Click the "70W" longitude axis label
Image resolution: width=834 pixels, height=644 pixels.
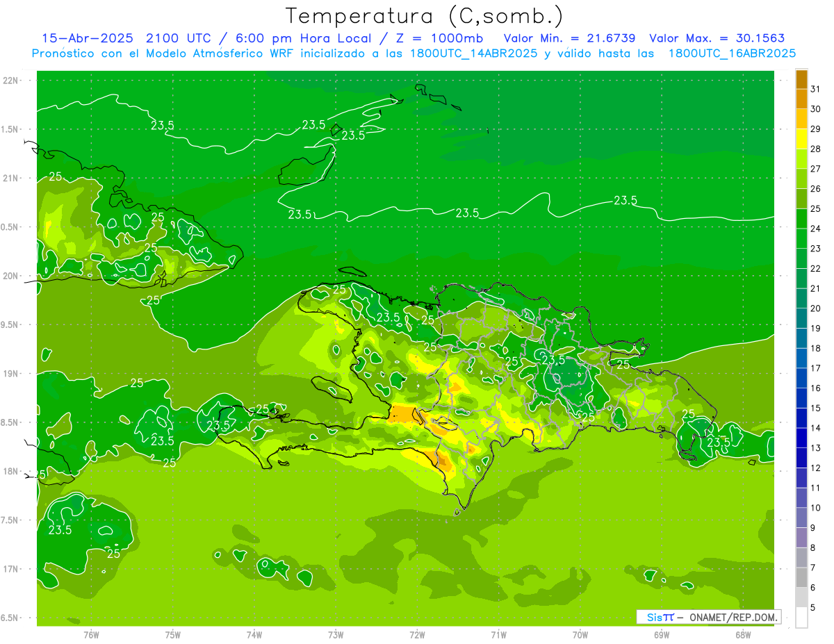(x=580, y=635)
